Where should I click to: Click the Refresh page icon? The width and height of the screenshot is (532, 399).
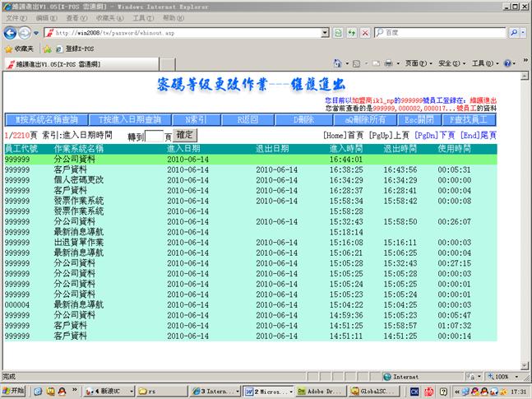[352, 33]
